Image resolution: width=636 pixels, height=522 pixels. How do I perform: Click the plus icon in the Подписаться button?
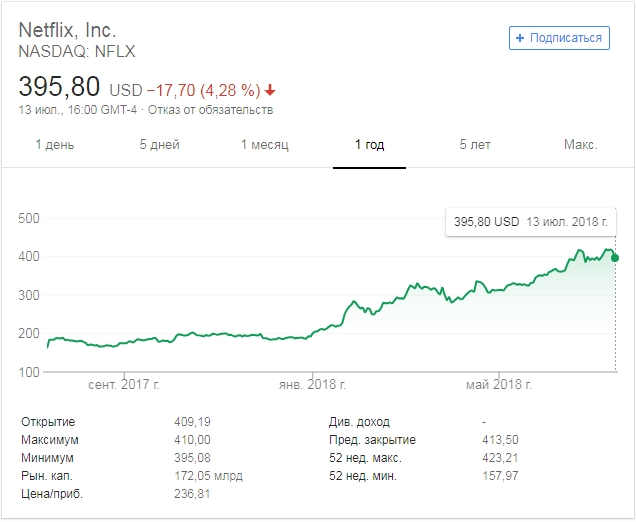tap(519, 38)
